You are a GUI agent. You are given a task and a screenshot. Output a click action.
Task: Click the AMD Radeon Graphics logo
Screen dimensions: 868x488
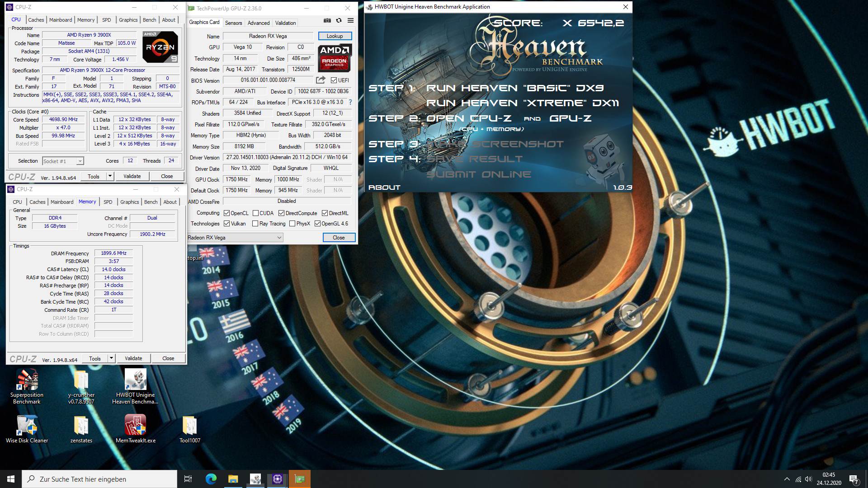coord(334,58)
